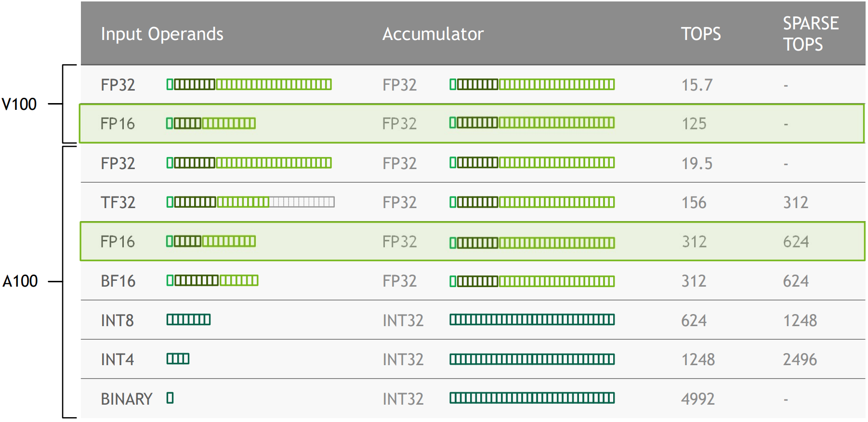868x422 pixels.
Task: Select the A100 group label
Action: point(20,281)
